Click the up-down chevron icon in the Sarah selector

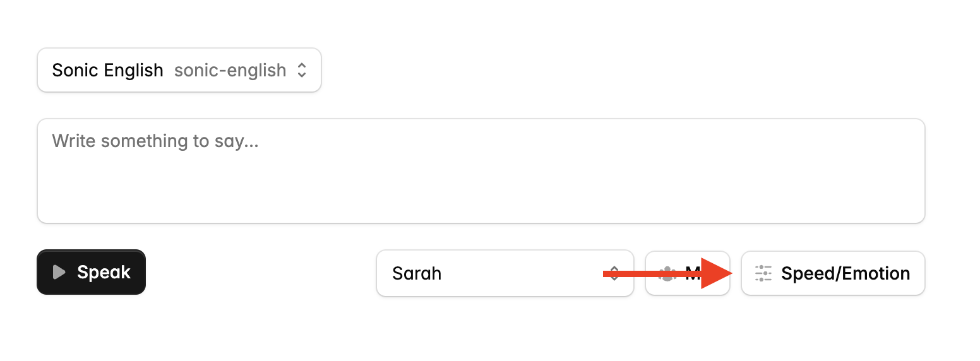[x=614, y=273]
